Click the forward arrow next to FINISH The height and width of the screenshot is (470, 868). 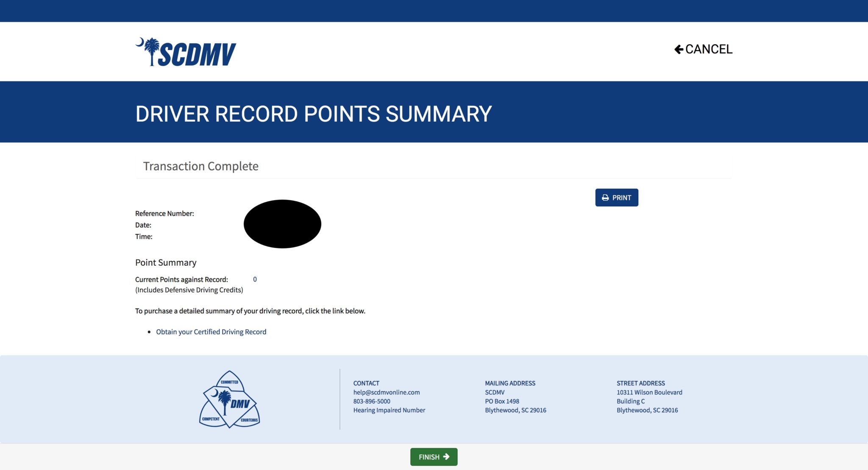[448, 457]
